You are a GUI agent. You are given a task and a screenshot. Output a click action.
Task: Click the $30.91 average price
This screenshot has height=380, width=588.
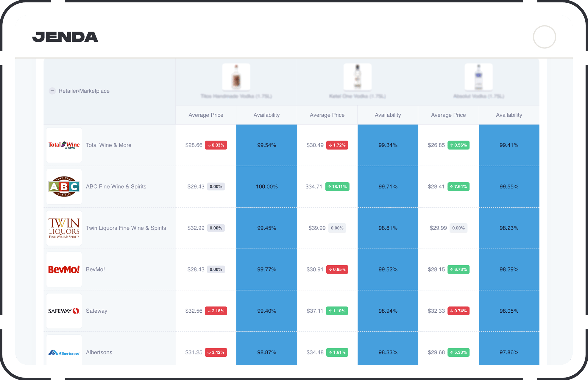pyautogui.click(x=315, y=269)
